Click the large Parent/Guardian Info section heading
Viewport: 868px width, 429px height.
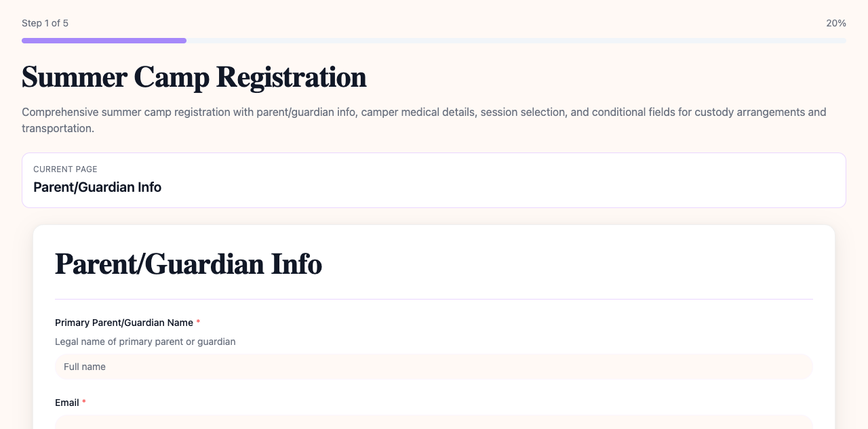coord(188,264)
